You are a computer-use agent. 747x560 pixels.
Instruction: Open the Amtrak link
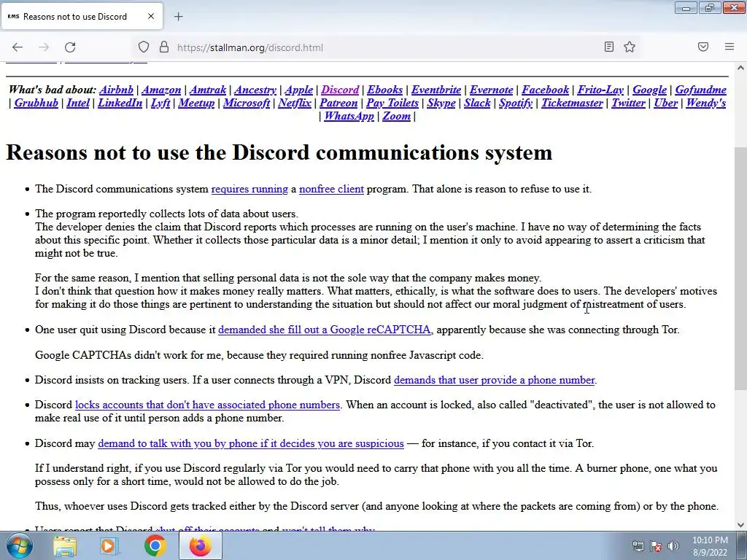(x=208, y=90)
